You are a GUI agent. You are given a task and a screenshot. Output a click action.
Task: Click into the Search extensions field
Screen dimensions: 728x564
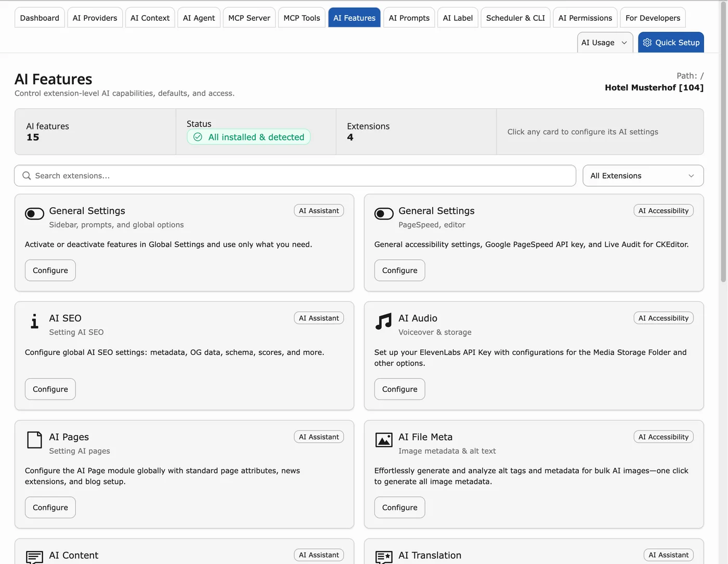[295, 176]
